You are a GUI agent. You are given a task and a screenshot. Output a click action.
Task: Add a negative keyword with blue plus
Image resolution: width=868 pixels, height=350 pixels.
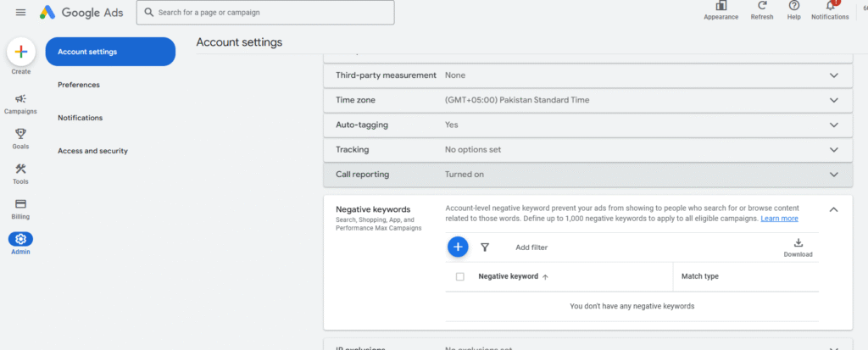coord(458,247)
